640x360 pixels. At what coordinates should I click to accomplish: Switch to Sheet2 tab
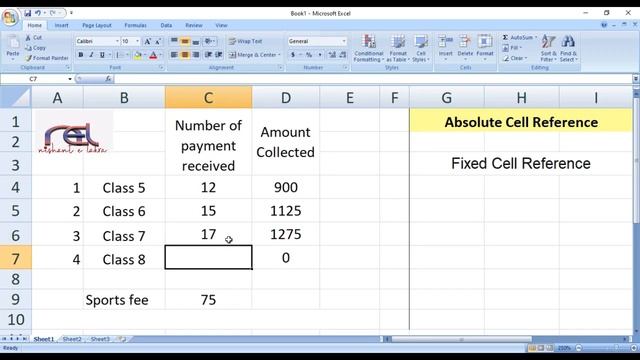72,339
